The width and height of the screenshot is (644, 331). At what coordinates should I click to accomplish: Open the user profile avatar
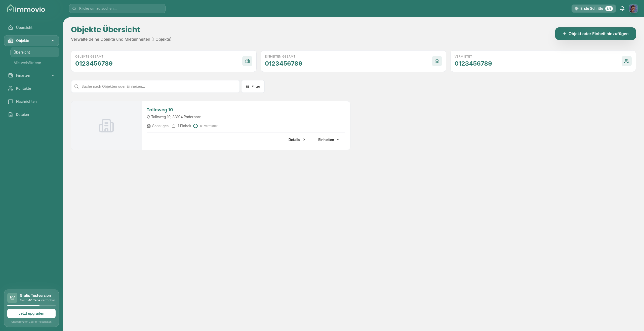pyautogui.click(x=633, y=9)
